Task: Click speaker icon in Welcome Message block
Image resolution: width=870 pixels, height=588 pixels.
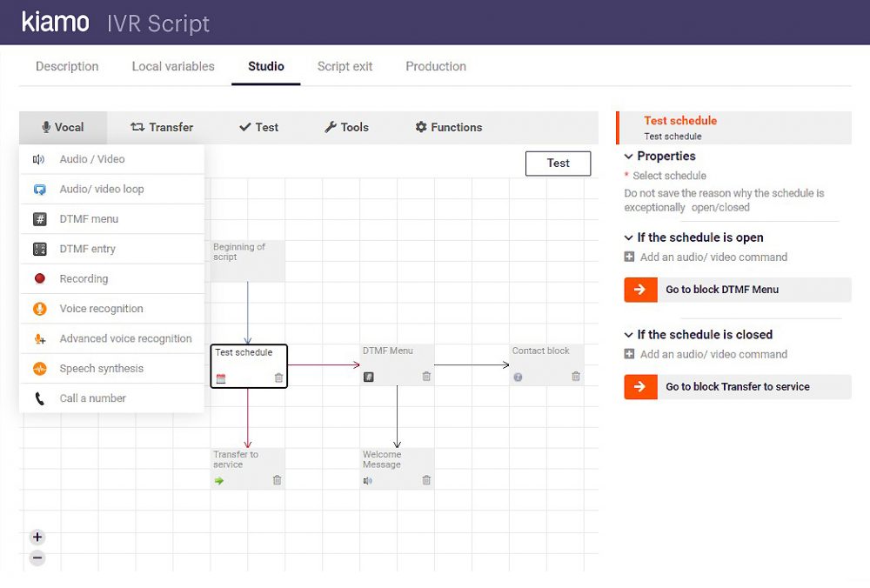Action: point(367,481)
